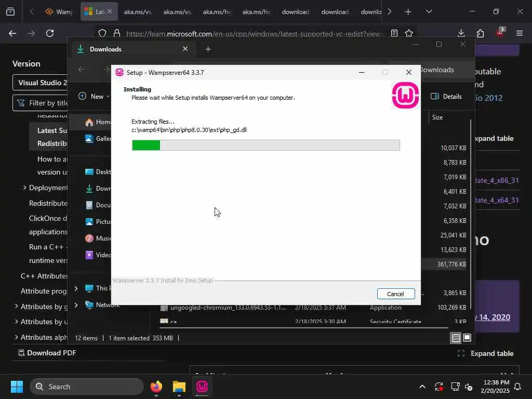Open Firefox extensions menu
The height and width of the screenshot is (399, 532).
point(480,33)
